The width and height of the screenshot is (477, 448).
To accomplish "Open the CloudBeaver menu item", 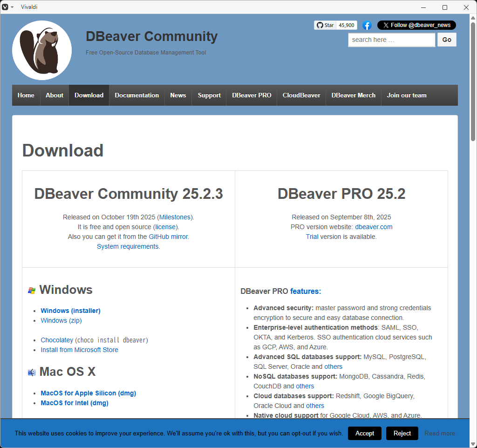I will tap(301, 95).
